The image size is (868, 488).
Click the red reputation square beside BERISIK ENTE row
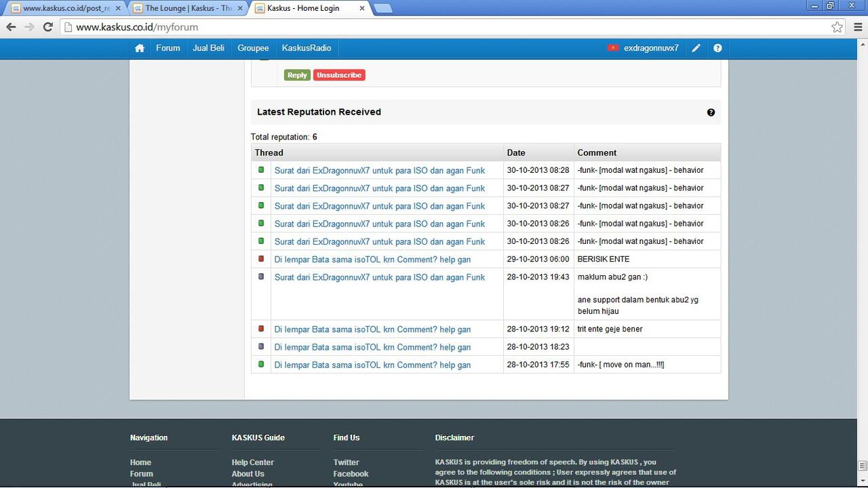261,259
